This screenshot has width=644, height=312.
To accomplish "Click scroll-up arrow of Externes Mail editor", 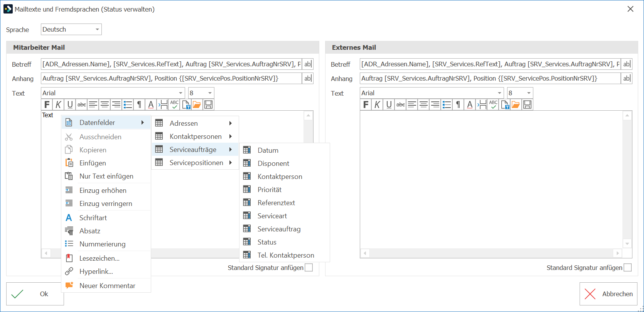I will click(x=627, y=116).
